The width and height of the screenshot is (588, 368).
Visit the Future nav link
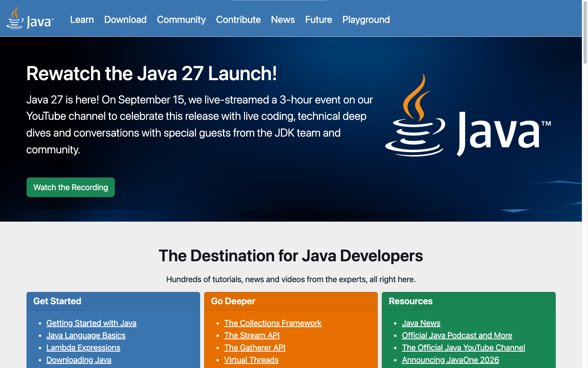[x=318, y=20]
